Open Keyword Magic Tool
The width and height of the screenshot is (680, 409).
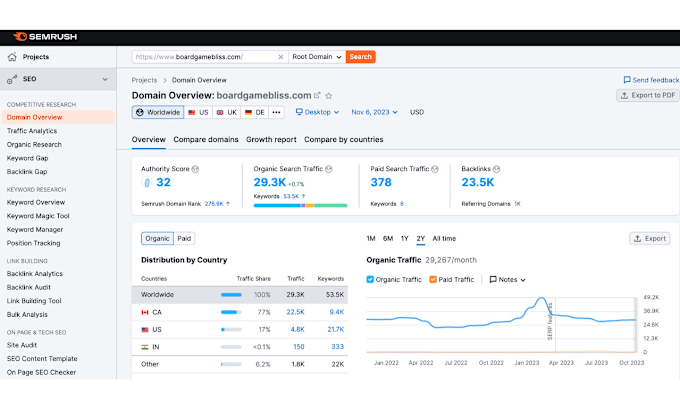coord(38,216)
